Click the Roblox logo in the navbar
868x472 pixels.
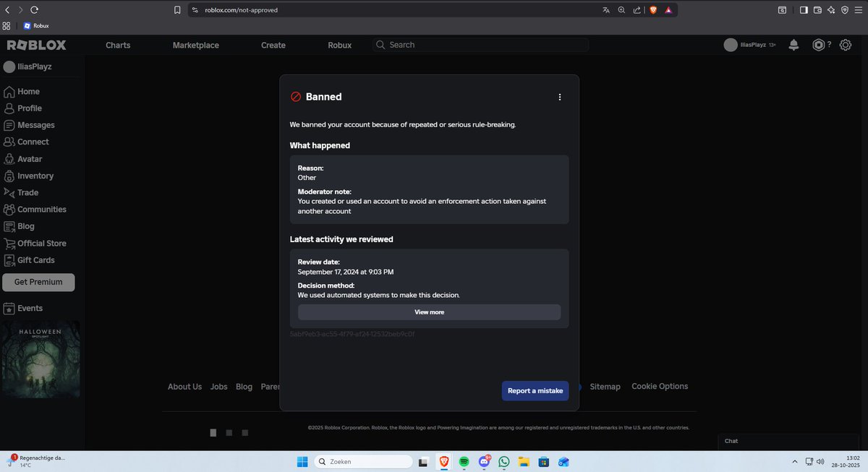point(36,44)
